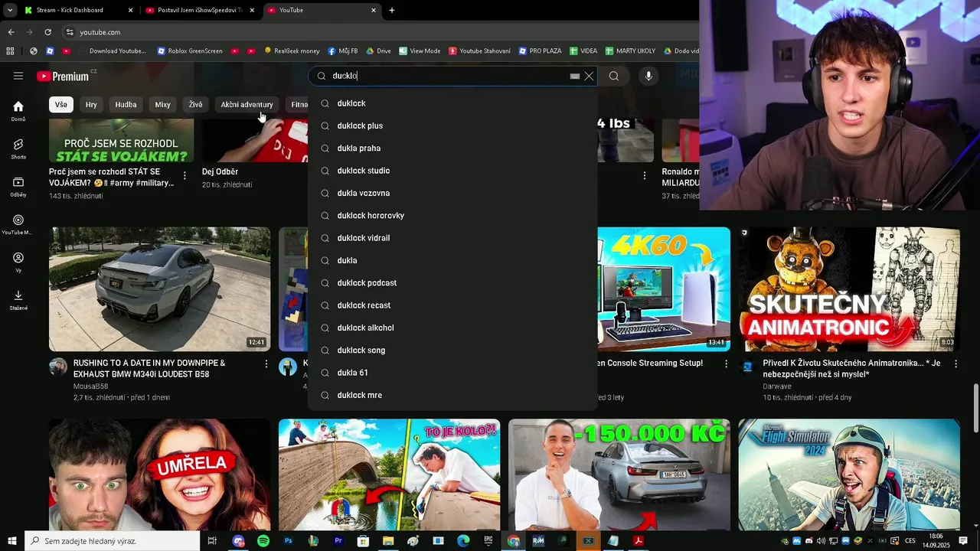The height and width of the screenshot is (551, 980).
Task: Open the BMW M340i downpipe video thumbnail
Action: 159,289
